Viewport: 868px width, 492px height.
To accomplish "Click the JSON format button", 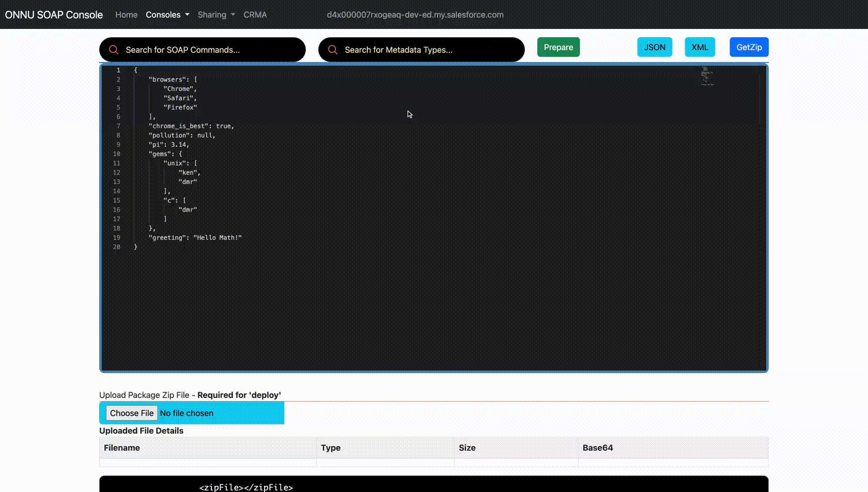I will [655, 47].
